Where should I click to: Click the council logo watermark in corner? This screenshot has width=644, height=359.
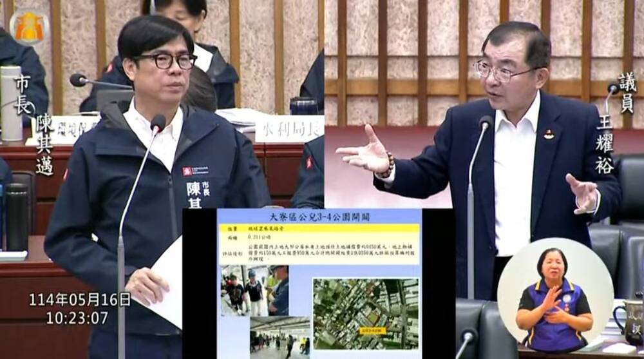click(29, 27)
